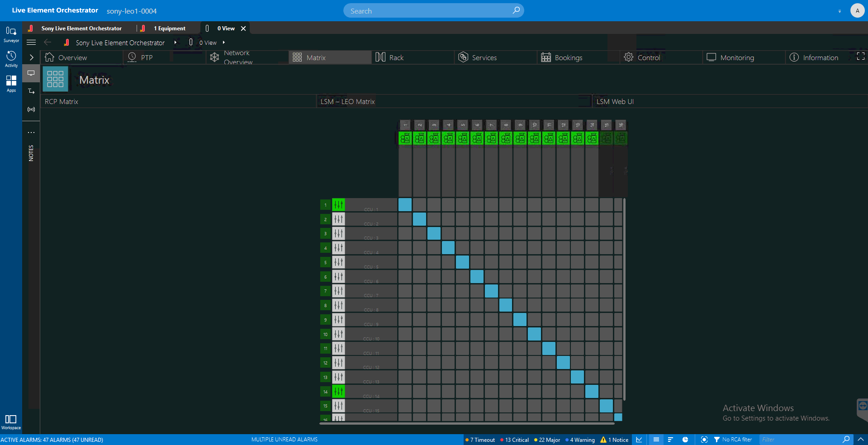Switch alarm console to list view icon
The height and width of the screenshot is (445, 868).
pos(656,440)
